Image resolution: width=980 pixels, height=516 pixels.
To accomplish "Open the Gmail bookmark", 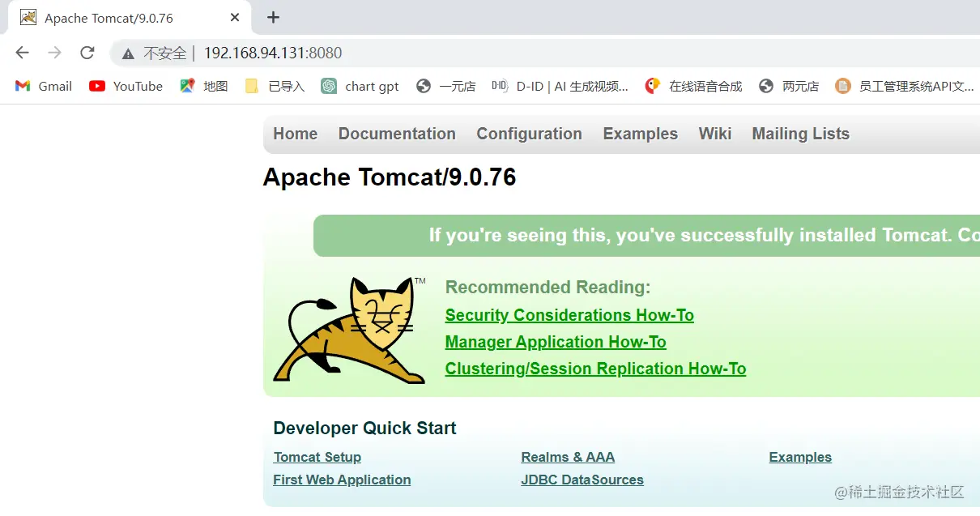I will click(x=44, y=86).
